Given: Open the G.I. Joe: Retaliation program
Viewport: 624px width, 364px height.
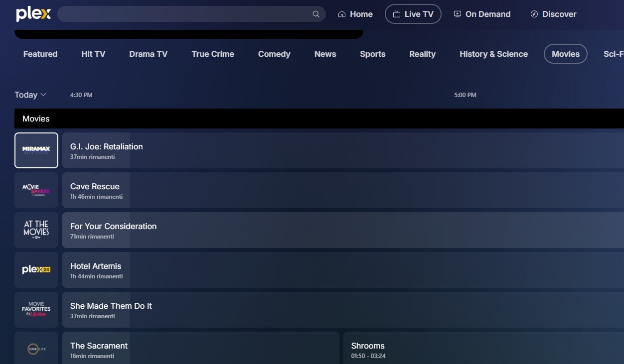Looking at the screenshot, I should click(x=343, y=150).
